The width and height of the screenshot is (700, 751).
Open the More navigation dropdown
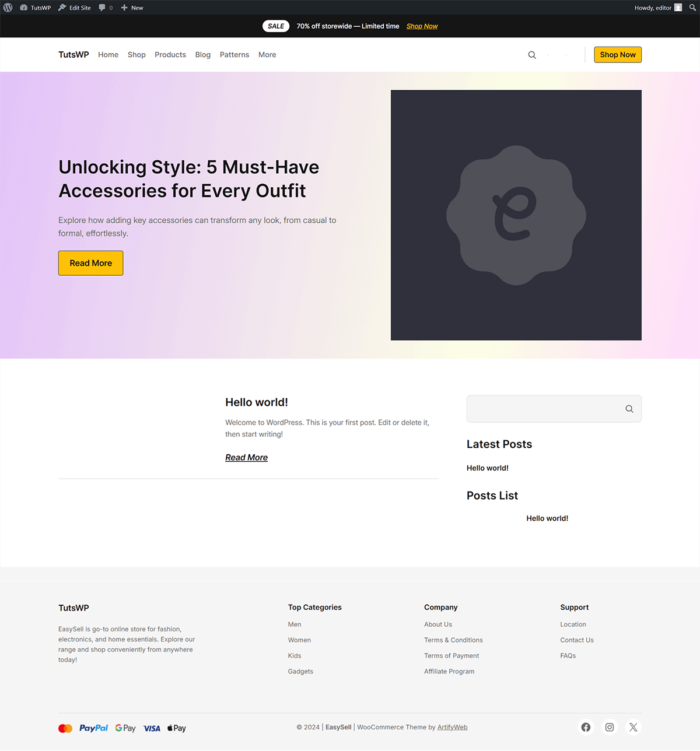pos(267,54)
